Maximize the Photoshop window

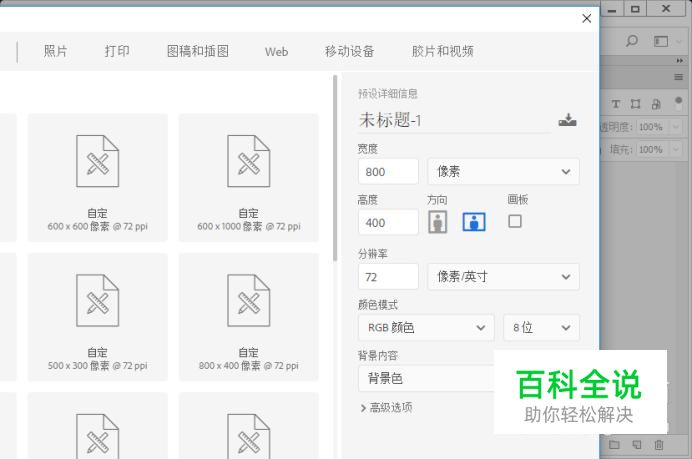click(x=635, y=9)
